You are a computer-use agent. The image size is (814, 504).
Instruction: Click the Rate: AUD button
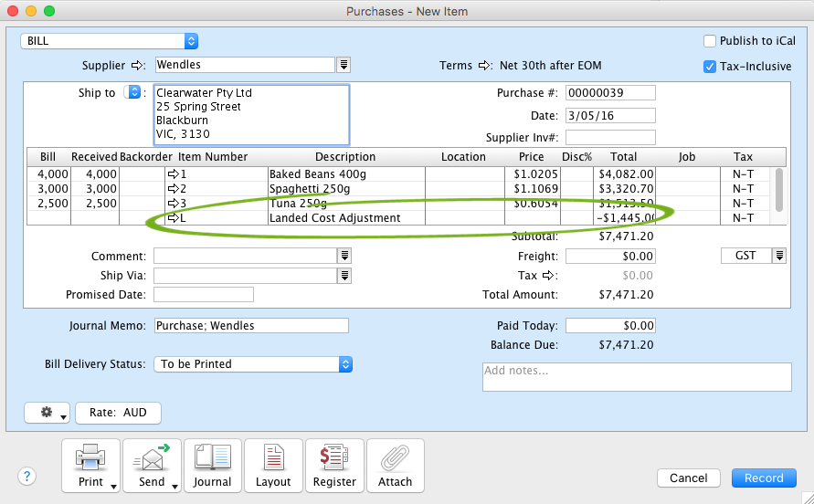click(118, 413)
